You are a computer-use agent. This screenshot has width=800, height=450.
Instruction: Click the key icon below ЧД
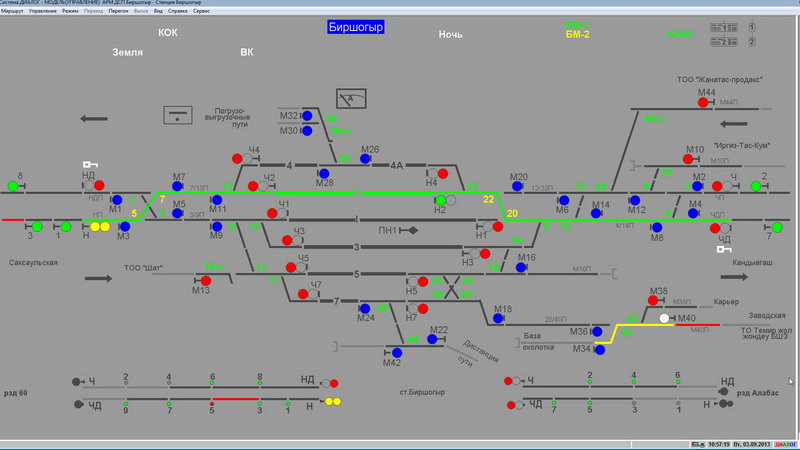[x=724, y=249]
